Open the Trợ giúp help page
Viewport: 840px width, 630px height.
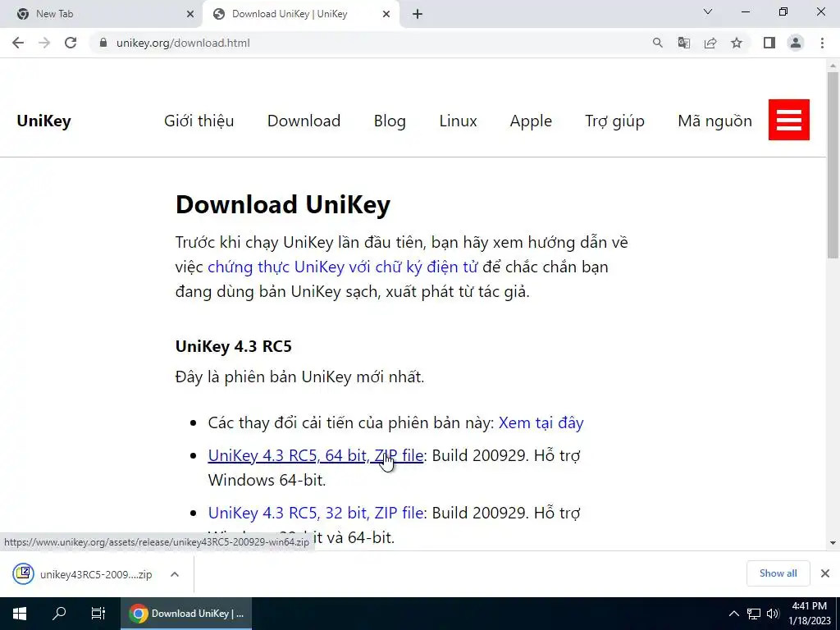[x=614, y=121]
